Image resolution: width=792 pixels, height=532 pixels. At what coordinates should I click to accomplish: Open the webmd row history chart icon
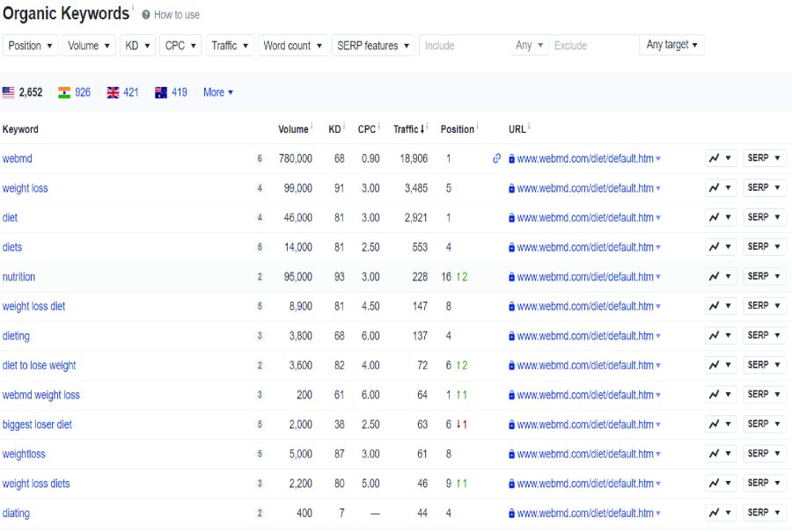coord(720,158)
